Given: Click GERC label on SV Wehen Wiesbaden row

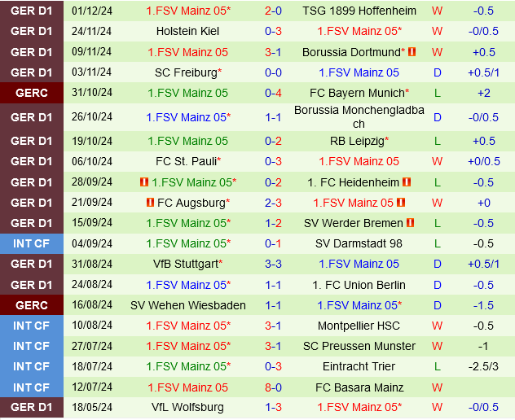Looking at the screenshot, I should click(31, 305).
